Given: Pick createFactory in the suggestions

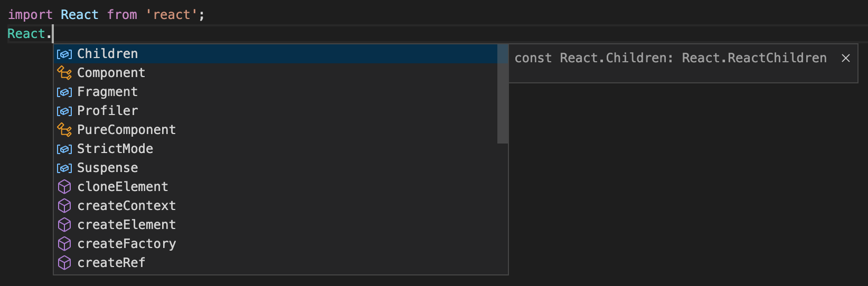Looking at the screenshot, I should coord(127,244).
